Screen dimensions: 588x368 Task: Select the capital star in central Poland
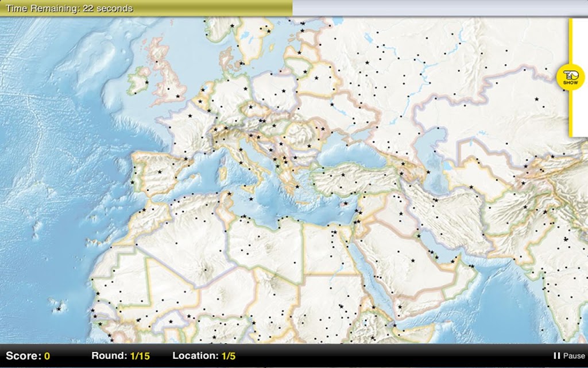284,90
